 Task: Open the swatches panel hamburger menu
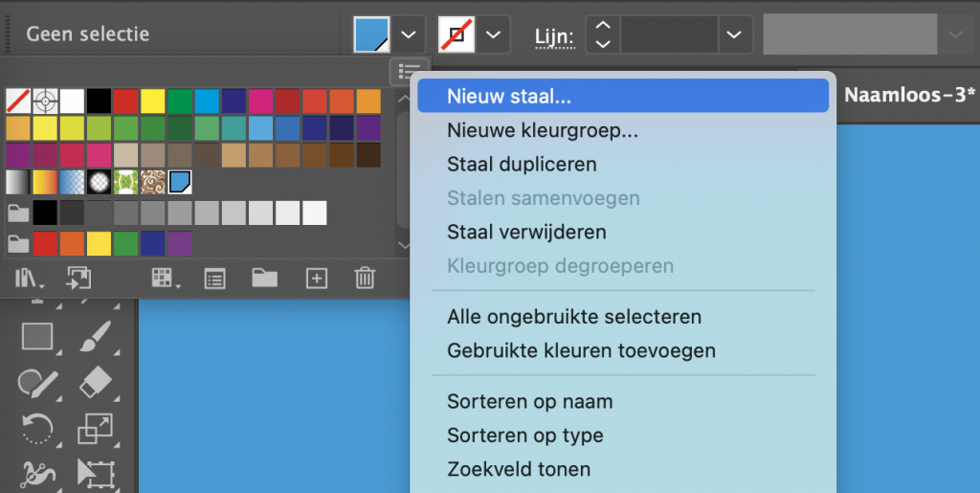pos(410,71)
